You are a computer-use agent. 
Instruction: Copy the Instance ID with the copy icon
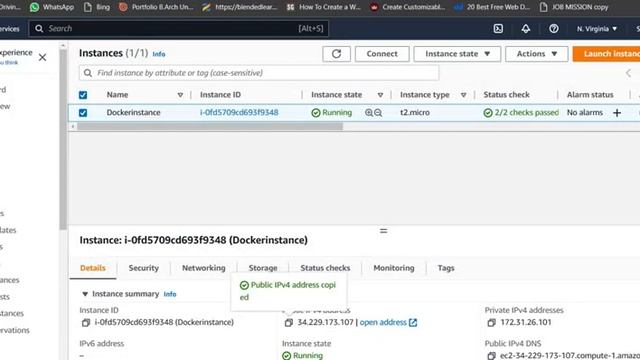86,322
